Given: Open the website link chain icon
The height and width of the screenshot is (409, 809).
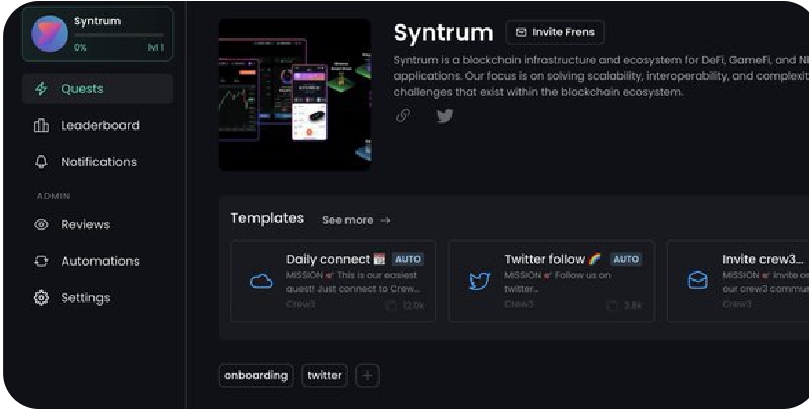Looking at the screenshot, I should point(403,116).
